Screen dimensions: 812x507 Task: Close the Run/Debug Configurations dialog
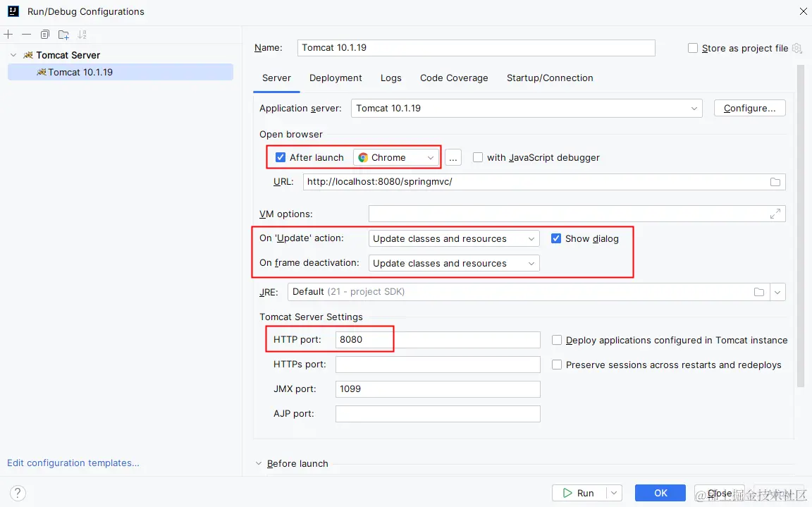pos(804,11)
